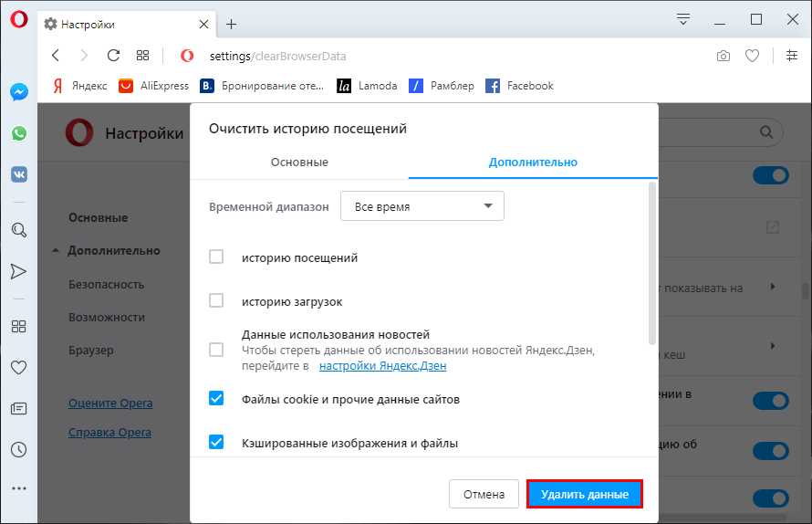Open the Facebook bookmark
The height and width of the screenshot is (524, 812).
pos(519,86)
